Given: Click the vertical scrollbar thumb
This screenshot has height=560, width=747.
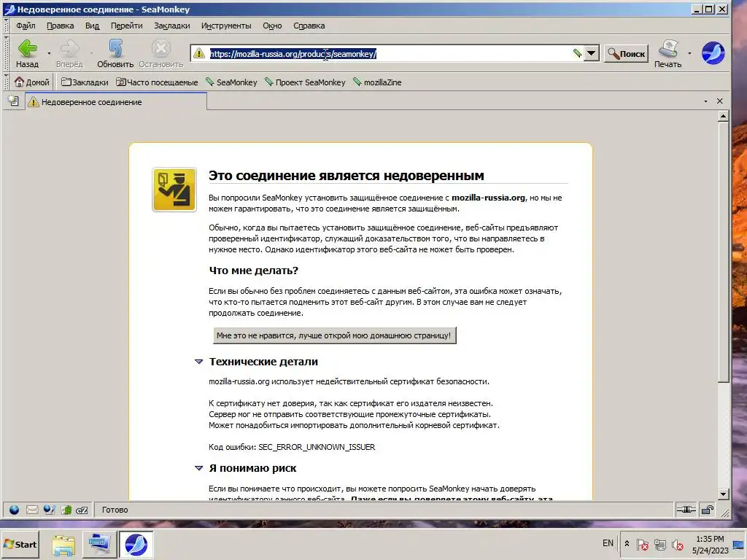Looking at the screenshot, I should tap(723, 252).
